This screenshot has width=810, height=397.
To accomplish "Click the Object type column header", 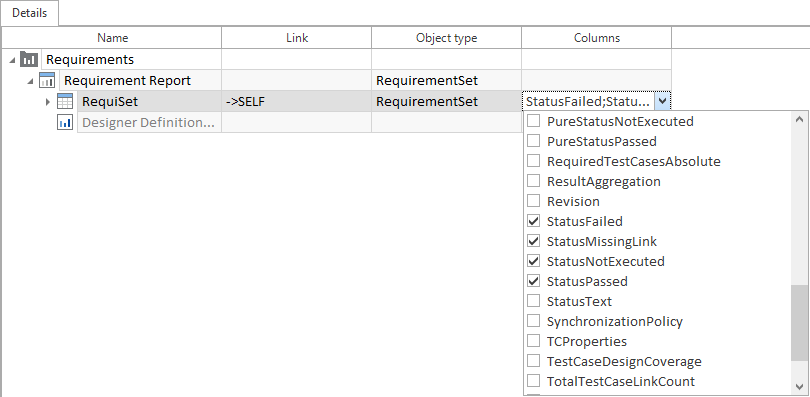I will click(446, 38).
